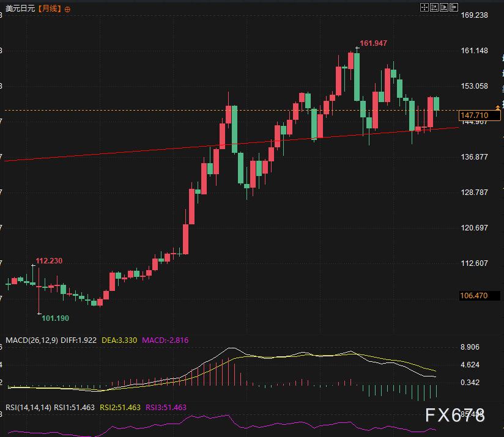Screen dimensions: 504x437
Task: Select the DIFF:1.922 legend value
Action: tap(78, 340)
